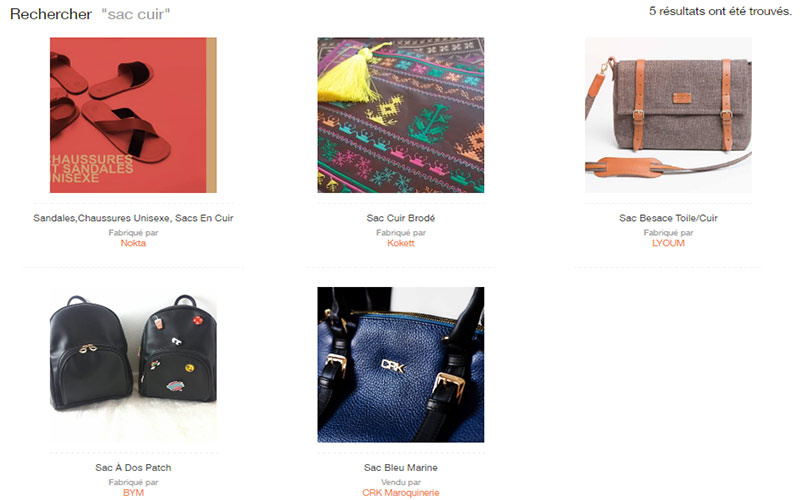800x500 pixels.
Task: Click the Sac À Dos Patch title
Action: [133, 467]
